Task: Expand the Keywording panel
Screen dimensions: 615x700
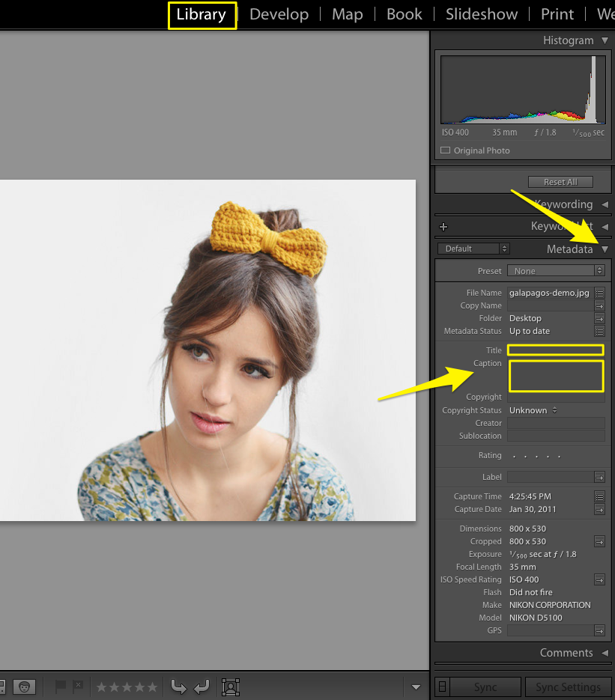Action: [605, 204]
